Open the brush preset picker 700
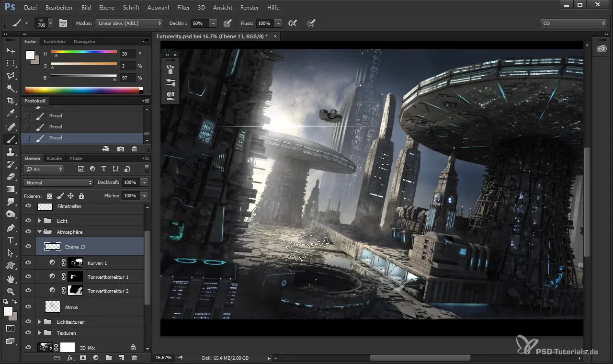The width and height of the screenshot is (613, 364). (x=44, y=23)
